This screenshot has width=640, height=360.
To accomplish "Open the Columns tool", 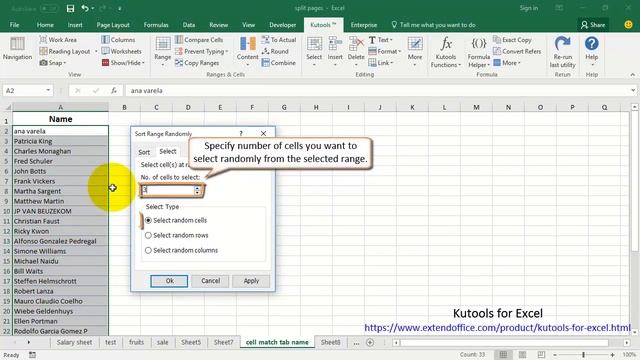I will [118, 40].
